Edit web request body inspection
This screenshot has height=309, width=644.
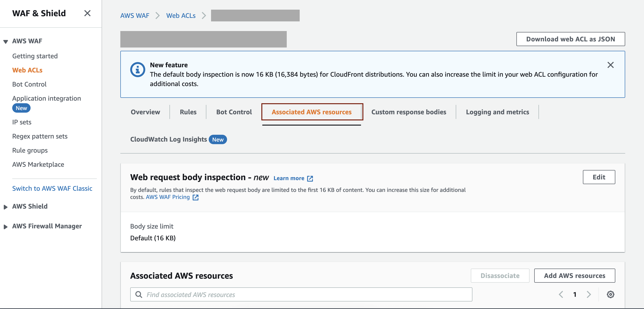(599, 177)
